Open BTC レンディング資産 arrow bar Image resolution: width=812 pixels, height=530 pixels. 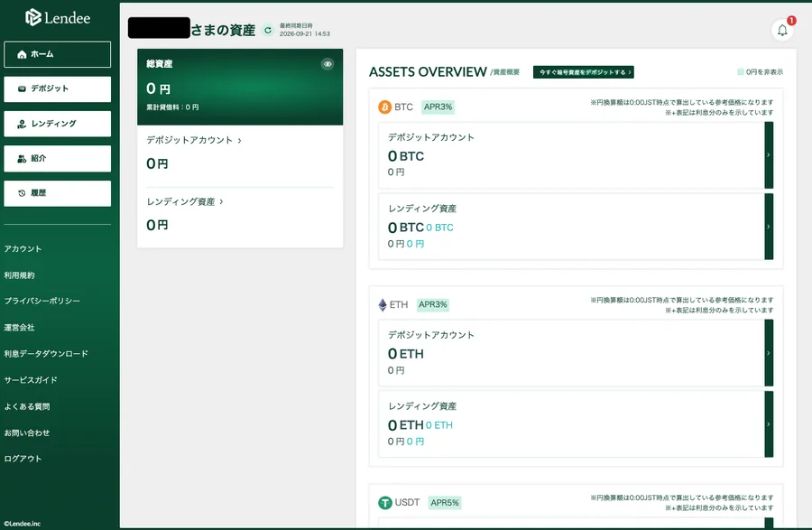769,227
